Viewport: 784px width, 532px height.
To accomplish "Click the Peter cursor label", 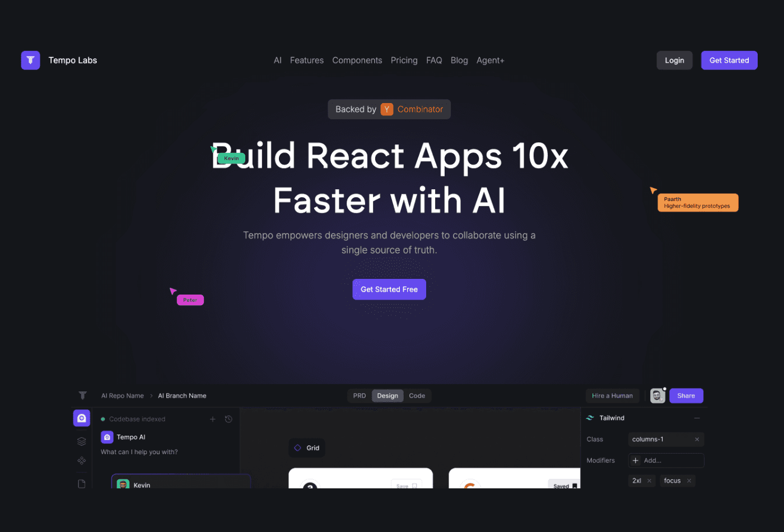I will tap(190, 300).
